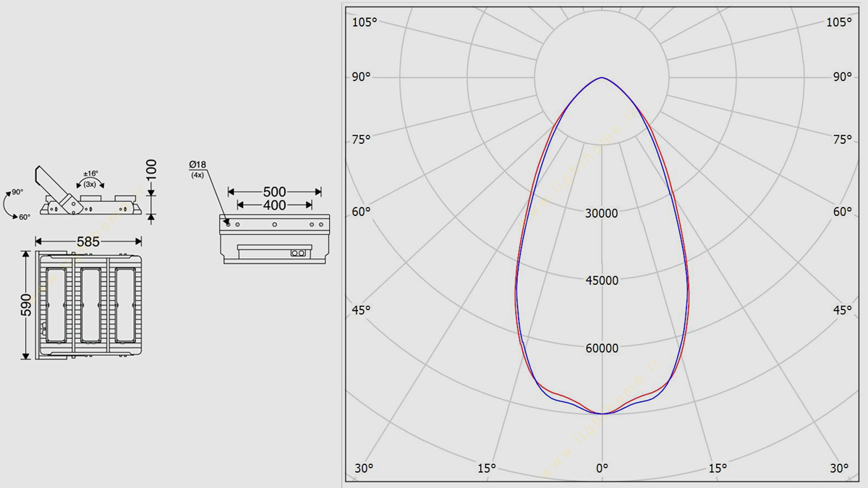The image size is (868, 488).
Task: Select the left 60° polar chart label
Action: point(362,212)
